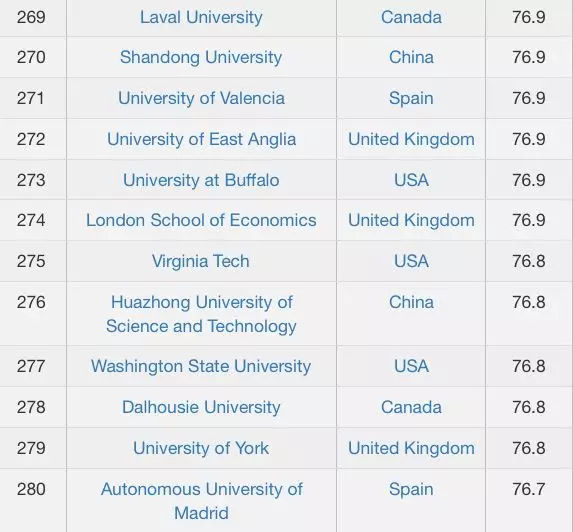Screen dimensions: 573x532
Task: Select the rank 274 cell
Action: click(31, 220)
